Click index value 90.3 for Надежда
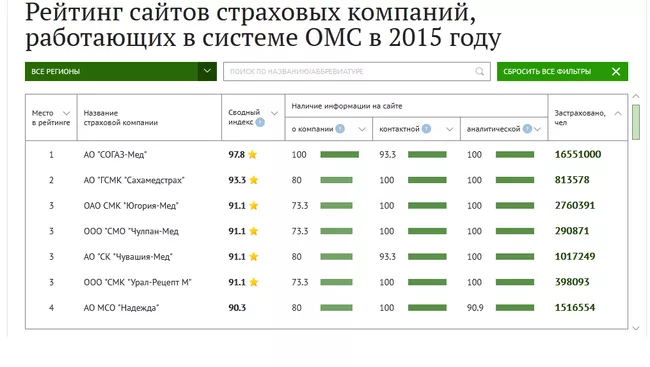The image size is (650, 367). point(237,308)
